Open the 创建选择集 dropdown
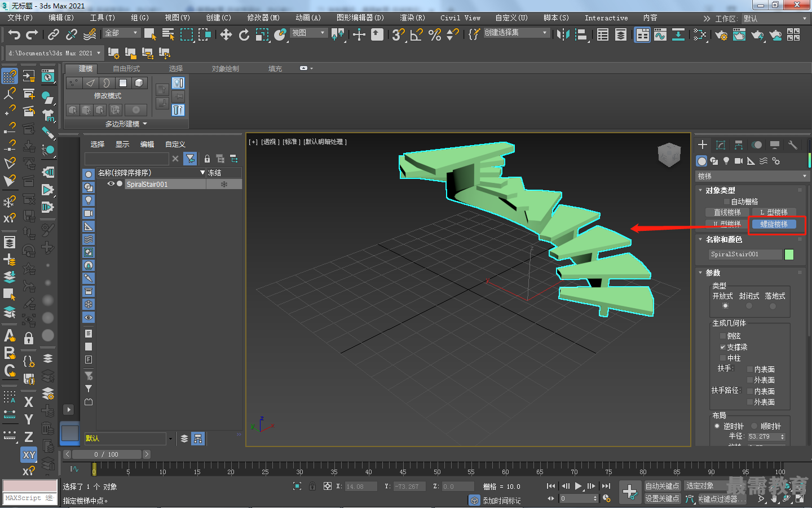Screen dimensions: 812x508 (x=516, y=33)
